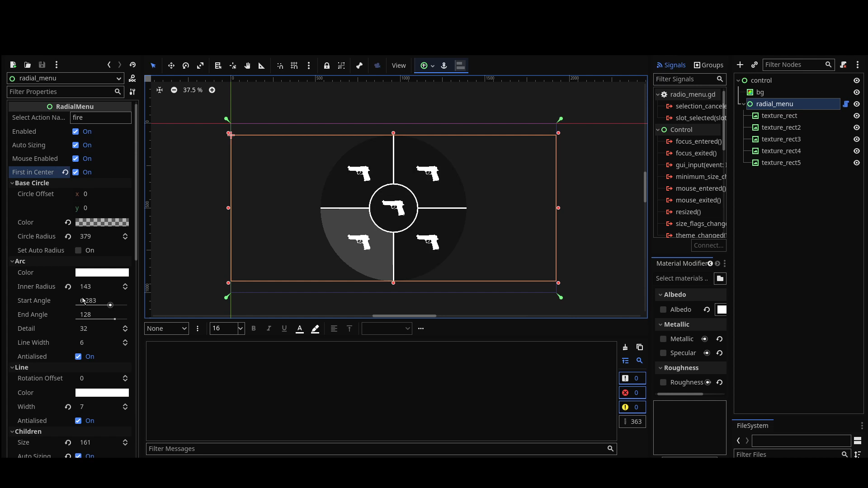
Task: Open the font size 16 dropdown
Action: pos(240,328)
